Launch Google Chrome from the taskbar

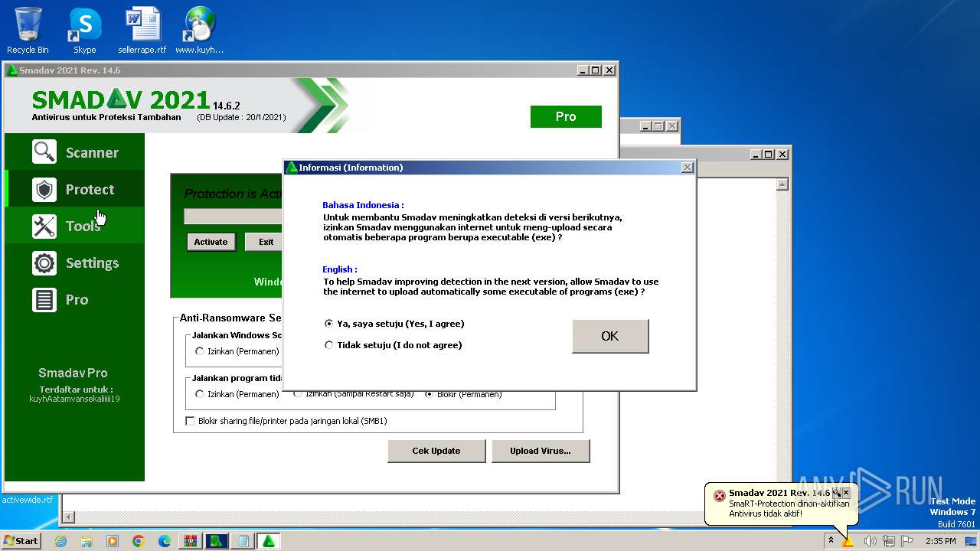coord(139,541)
